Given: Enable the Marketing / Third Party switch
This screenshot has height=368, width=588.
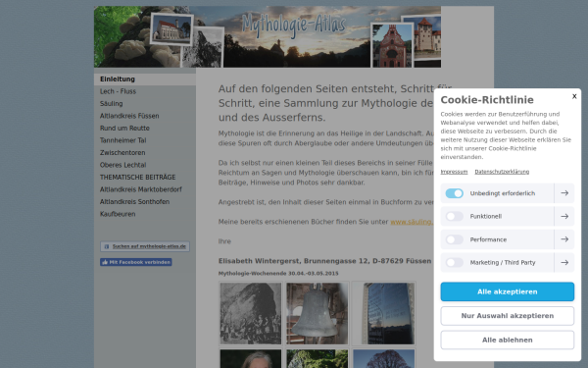Looking at the screenshot, I should point(454,262).
